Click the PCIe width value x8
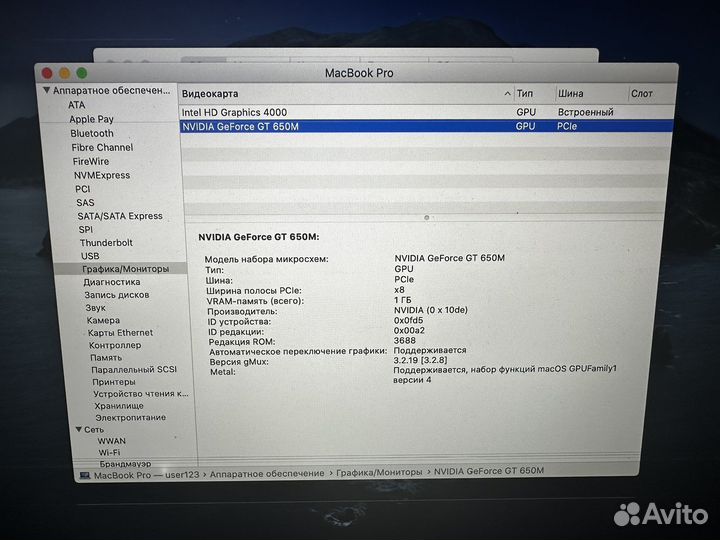Image resolution: width=720 pixels, height=540 pixels. click(399, 290)
